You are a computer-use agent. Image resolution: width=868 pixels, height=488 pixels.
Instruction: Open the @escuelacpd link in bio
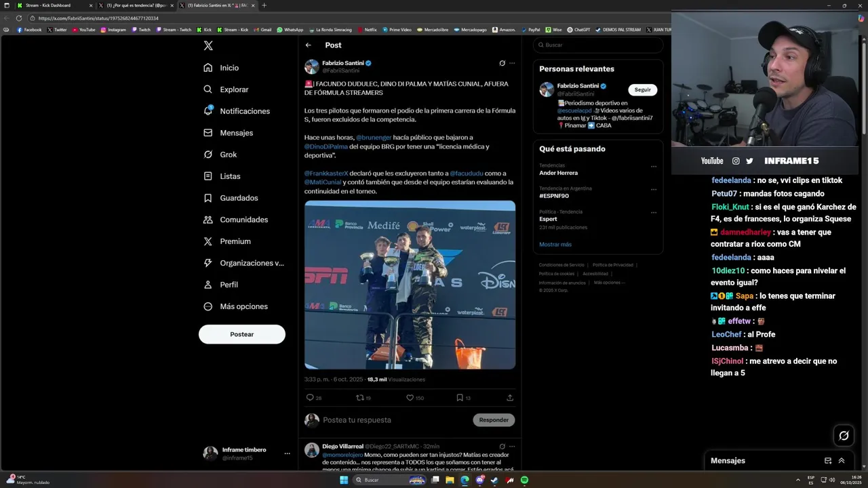pos(575,110)
